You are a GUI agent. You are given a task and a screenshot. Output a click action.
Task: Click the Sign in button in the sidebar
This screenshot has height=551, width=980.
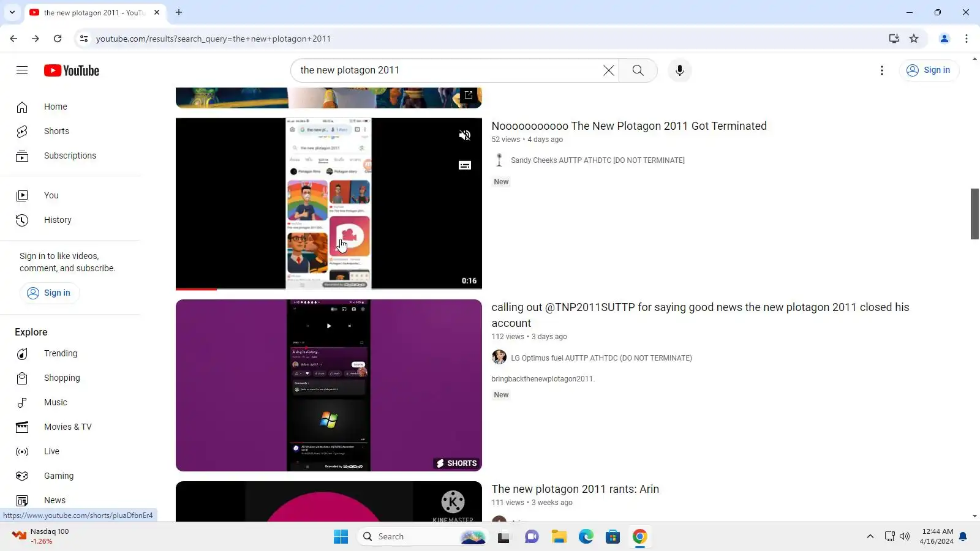[50, 293]
